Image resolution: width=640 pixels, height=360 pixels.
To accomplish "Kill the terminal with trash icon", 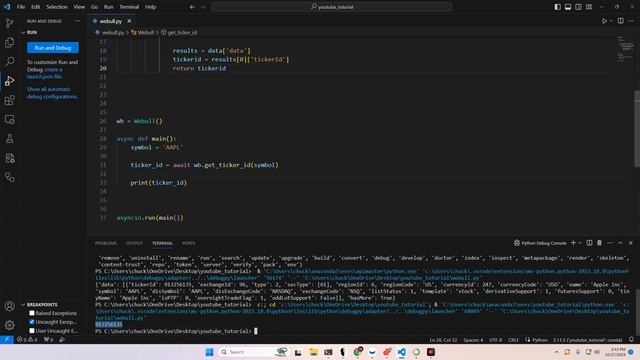I will [599, 243].
